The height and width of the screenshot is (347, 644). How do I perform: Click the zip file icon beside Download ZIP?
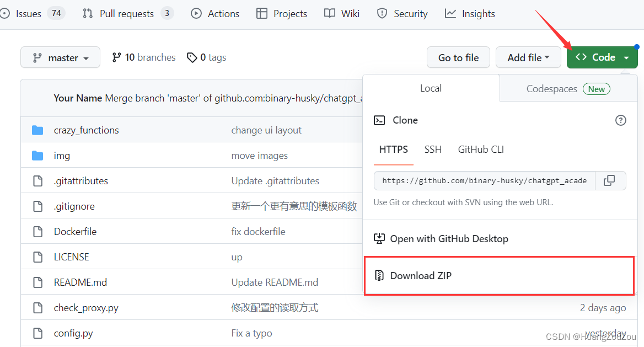tap(379, 275)
